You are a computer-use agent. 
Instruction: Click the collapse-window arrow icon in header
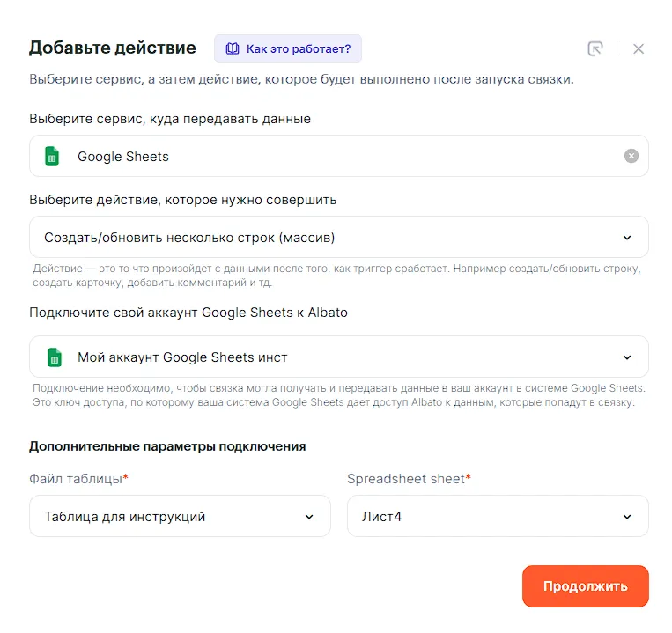(596, 49)
